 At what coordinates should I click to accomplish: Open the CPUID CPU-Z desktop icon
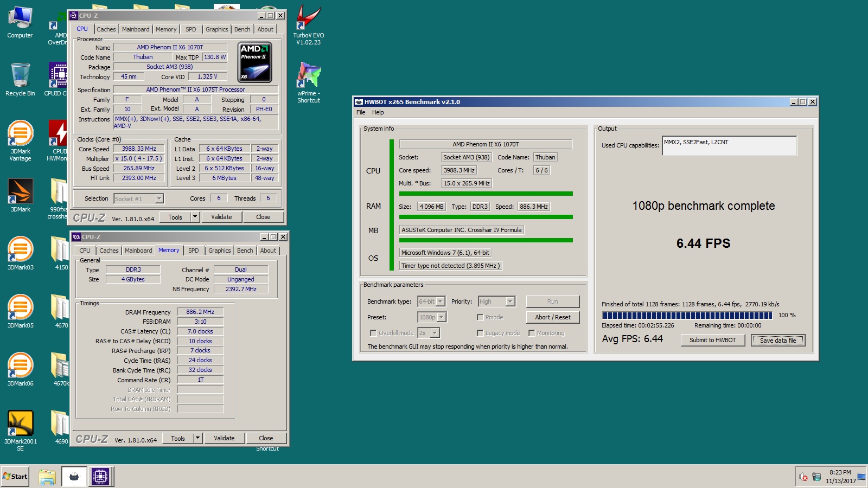pos(56,79)
